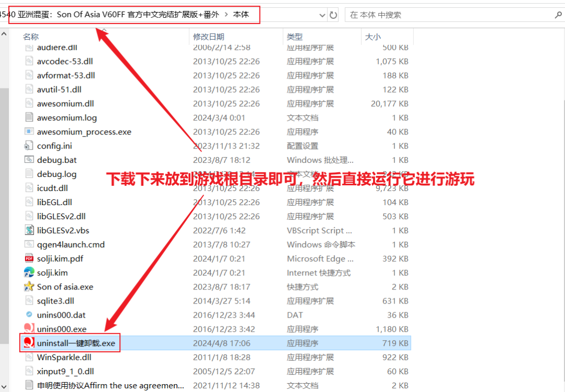The width and height of the screenshot is (565, 392).
Task: Click the 本体 folder in breadcrumb path
Action: (241, 15)
